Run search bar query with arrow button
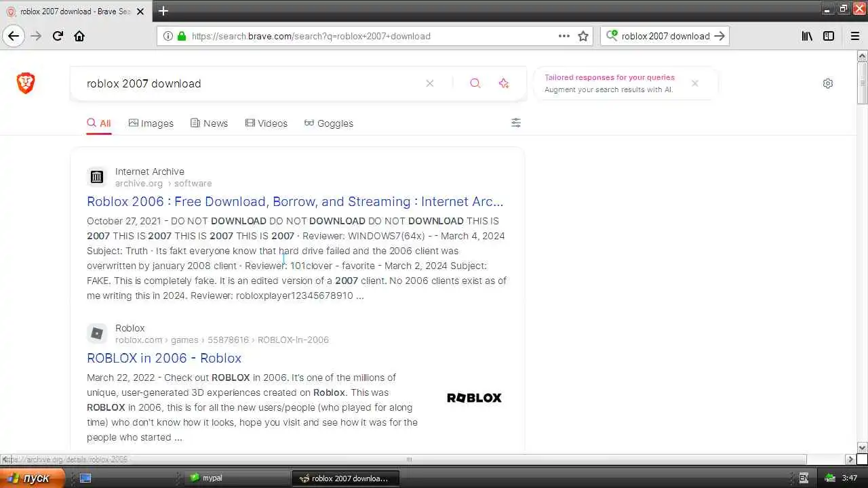Screen dimensions: 868x488 tap(720, 36)
